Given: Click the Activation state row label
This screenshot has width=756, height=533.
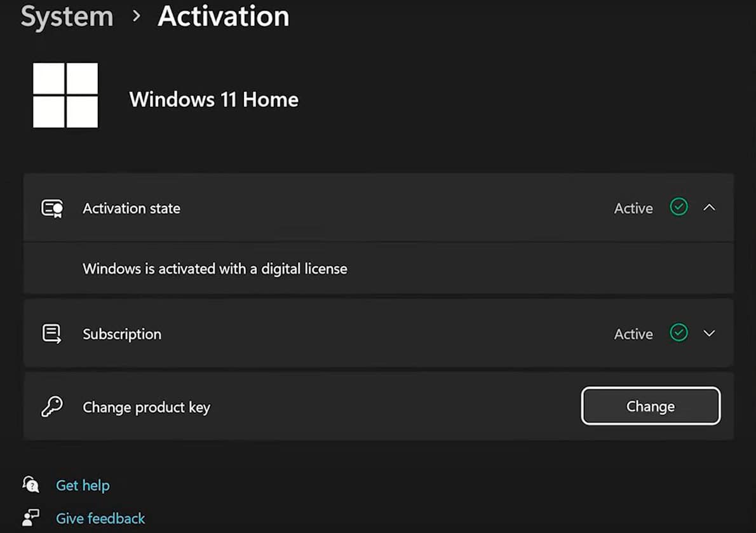Looking at the screenshot, I should pyautogui.click(x=132, y=208).
